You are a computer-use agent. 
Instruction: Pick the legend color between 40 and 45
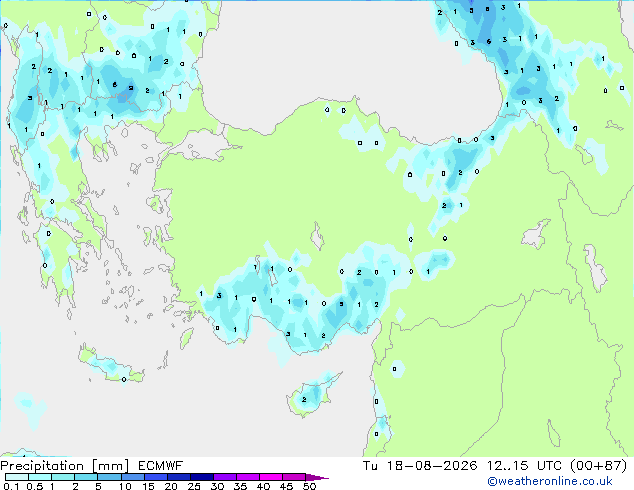click(271, 477)
